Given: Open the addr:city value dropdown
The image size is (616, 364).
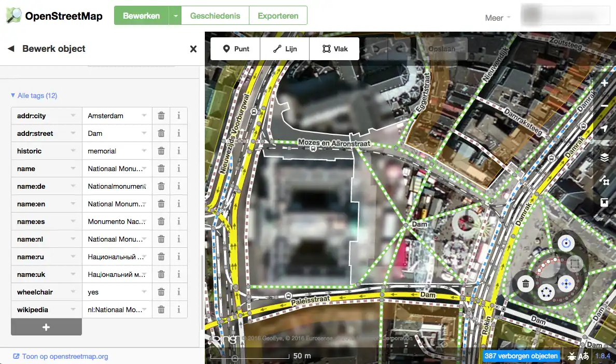Looking at the screenshot, I should click(144, 116).
